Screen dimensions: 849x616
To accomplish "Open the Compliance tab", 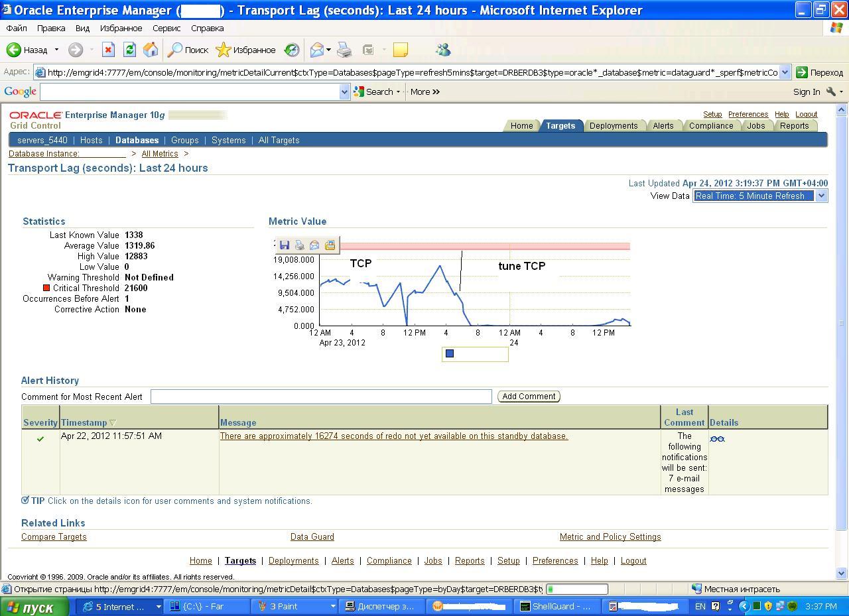I will click(711, 126).
